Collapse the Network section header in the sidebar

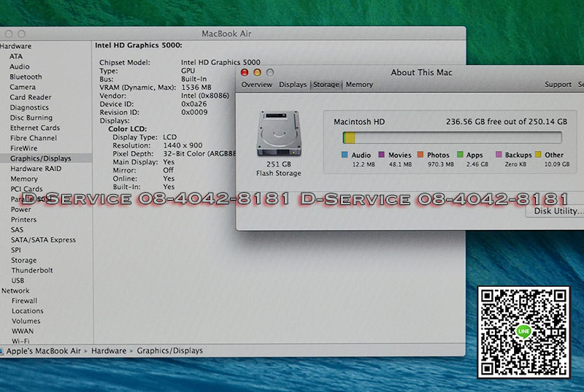point(15,291)
